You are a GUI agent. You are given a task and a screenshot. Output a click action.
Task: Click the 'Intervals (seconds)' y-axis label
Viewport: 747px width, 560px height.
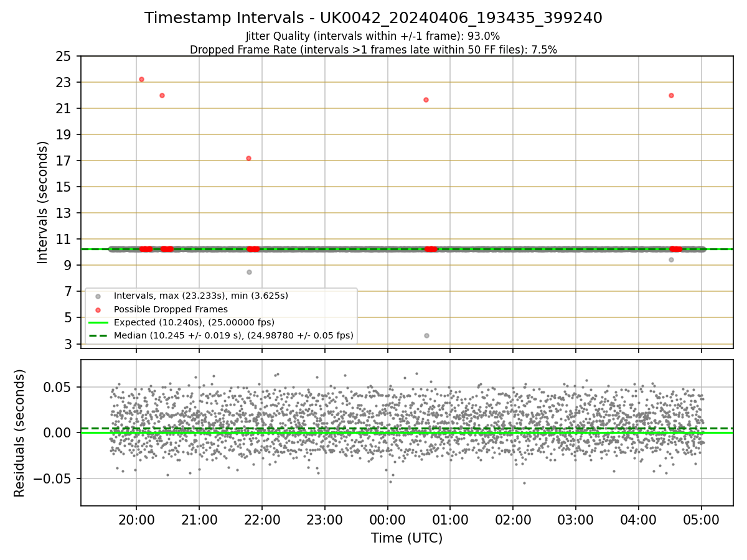(x=43, y=202)
